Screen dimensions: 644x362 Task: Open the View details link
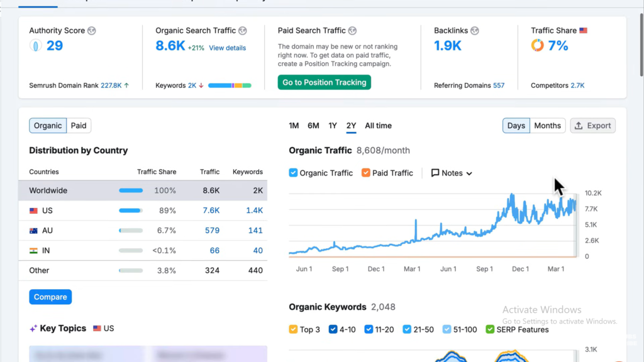(227, 48)
